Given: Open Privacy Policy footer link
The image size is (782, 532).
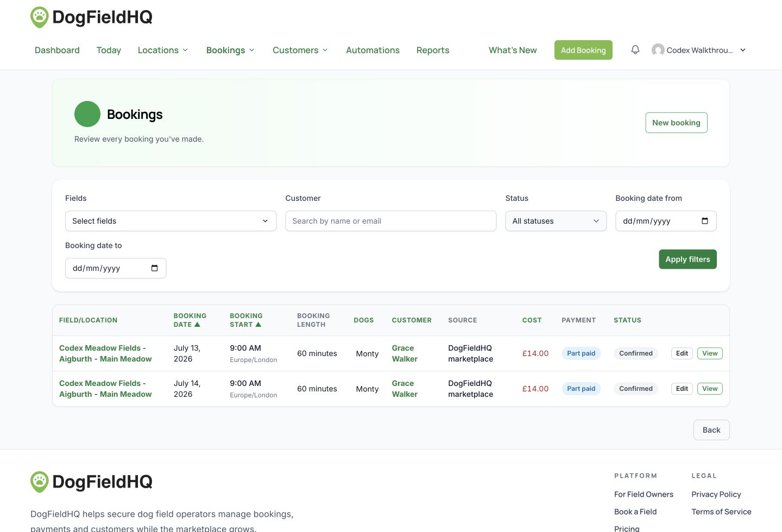Looking at the screenshot, I should pos(716,494).
